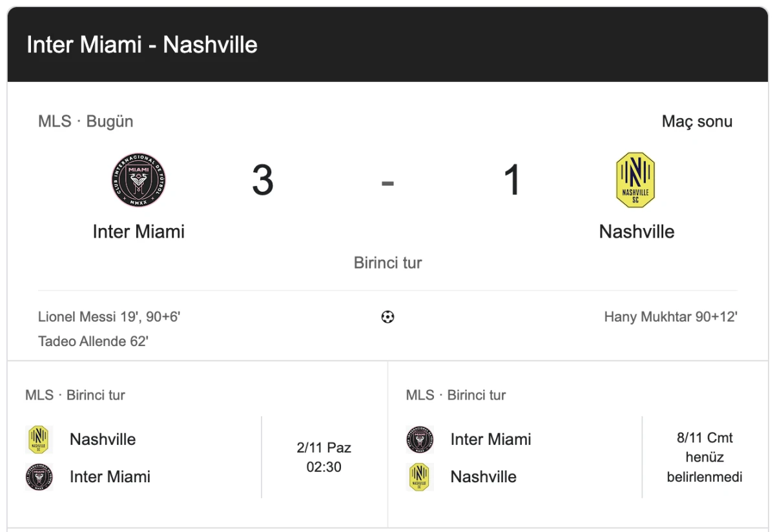The image size is (775, 532).
Task: Click the large Nashville SC crest logo
Action: 635,180
